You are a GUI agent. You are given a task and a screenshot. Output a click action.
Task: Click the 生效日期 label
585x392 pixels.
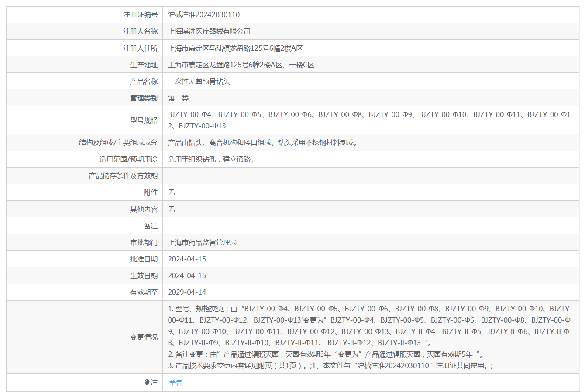click(x=144, y=275)
